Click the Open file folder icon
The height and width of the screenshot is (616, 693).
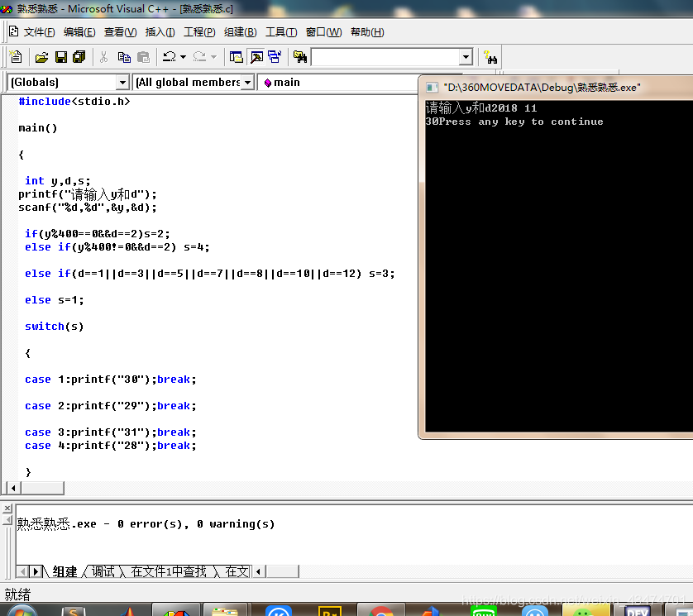pyautogui.click(x=41, y=57)
